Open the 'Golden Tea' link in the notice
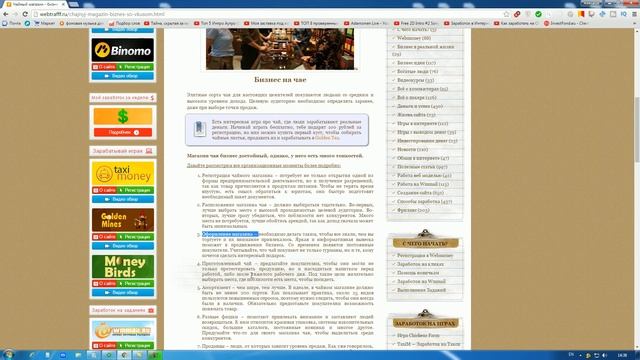 coord(327,138)
